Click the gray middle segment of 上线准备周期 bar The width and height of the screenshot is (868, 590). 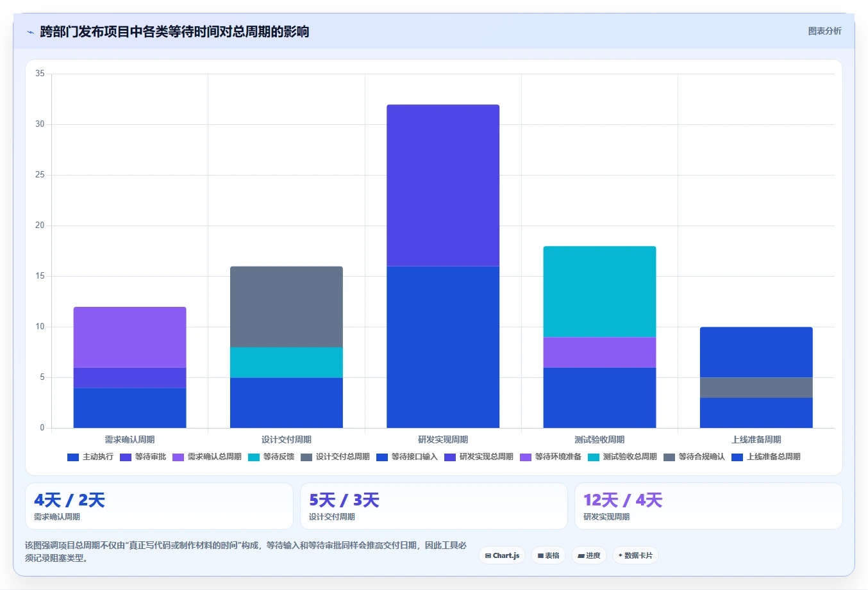(756, 388)
